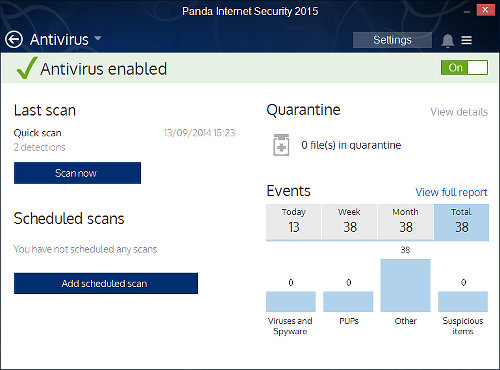Select the Today events tab
Image resolution: width=500 pixels, height=370 pixels.
pyautogui.click(x=294, y=222)
